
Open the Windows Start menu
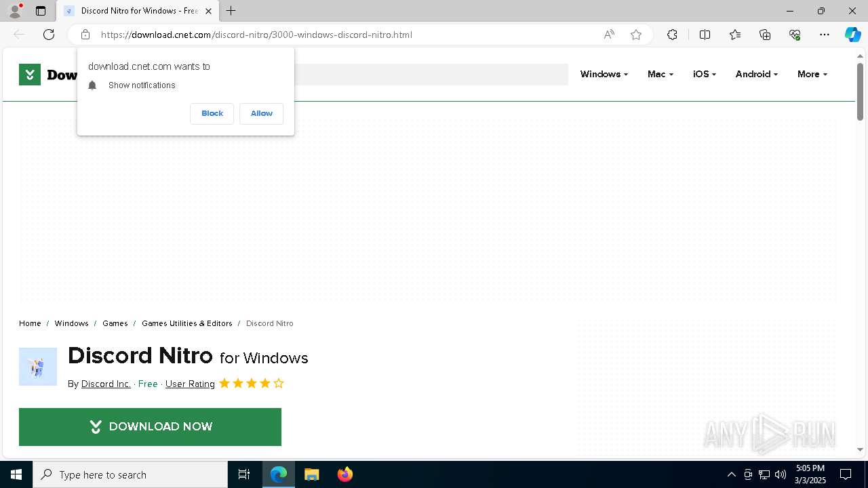[x=16, y=474]
